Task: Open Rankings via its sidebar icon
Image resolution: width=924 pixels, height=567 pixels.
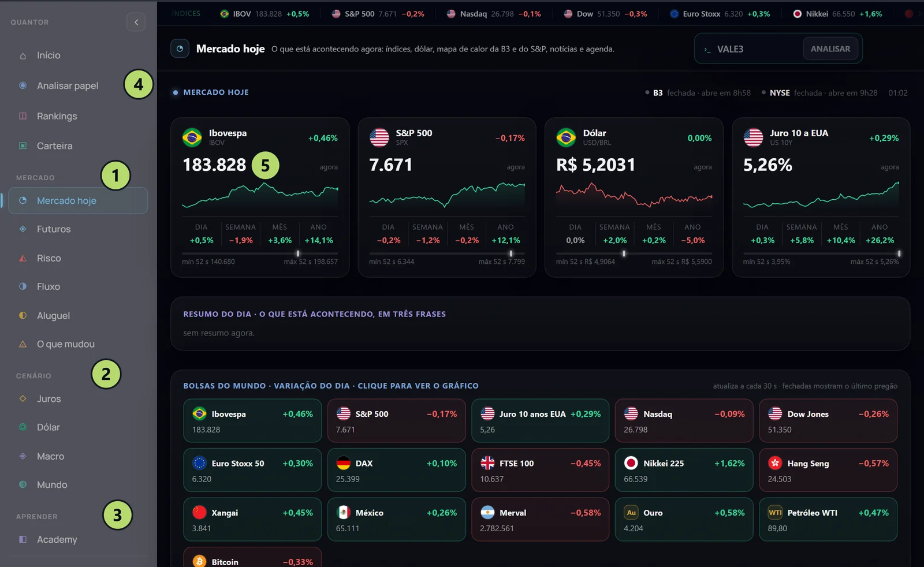Action: coord(23,116)
